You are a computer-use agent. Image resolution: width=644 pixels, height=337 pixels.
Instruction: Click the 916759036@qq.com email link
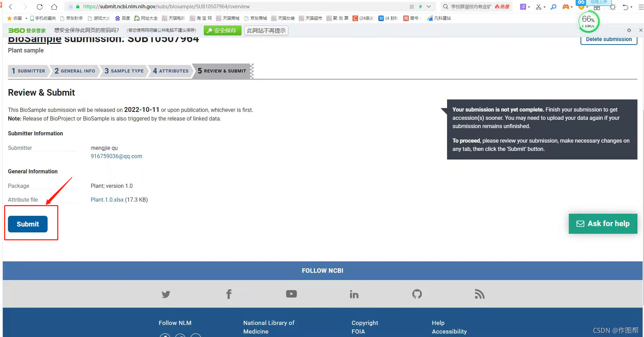[x=116, y=156]
